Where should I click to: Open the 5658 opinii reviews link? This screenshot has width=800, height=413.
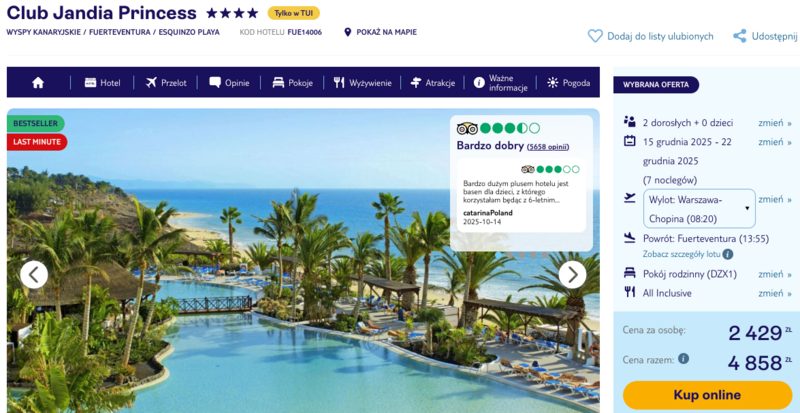pyautogui.click(x=548, y=147)
